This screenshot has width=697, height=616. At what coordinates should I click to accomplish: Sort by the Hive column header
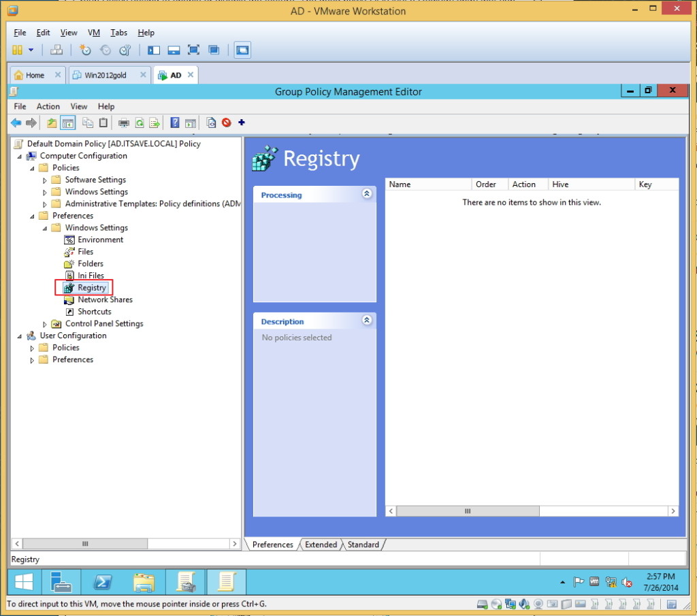(x=591, y=184)
